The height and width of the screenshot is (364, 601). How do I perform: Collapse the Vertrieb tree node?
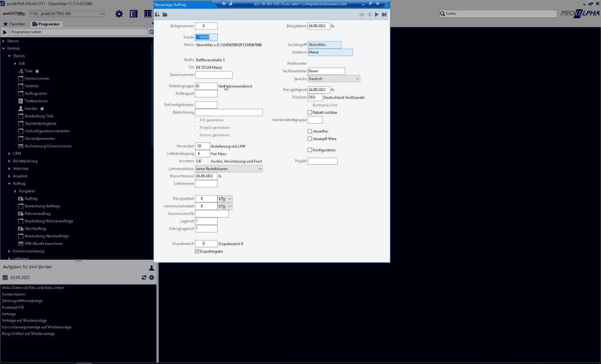(3, 49)
